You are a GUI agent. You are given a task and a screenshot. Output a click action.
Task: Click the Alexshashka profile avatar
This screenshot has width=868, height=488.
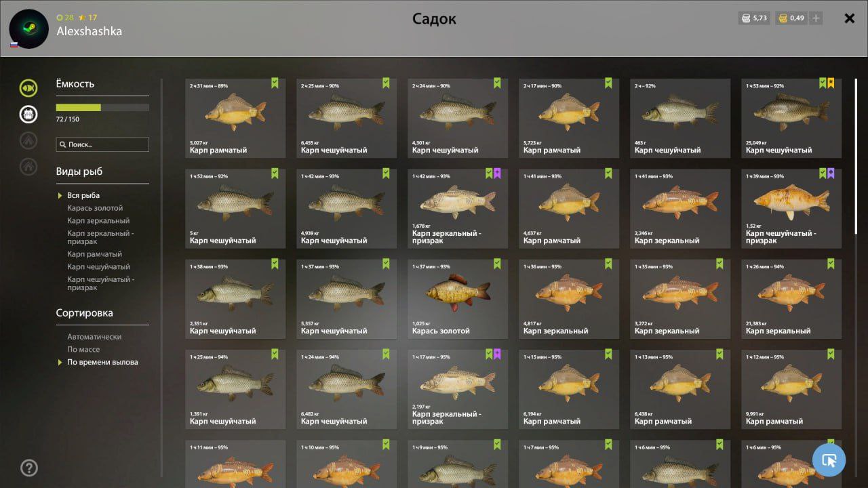(28, 28)
